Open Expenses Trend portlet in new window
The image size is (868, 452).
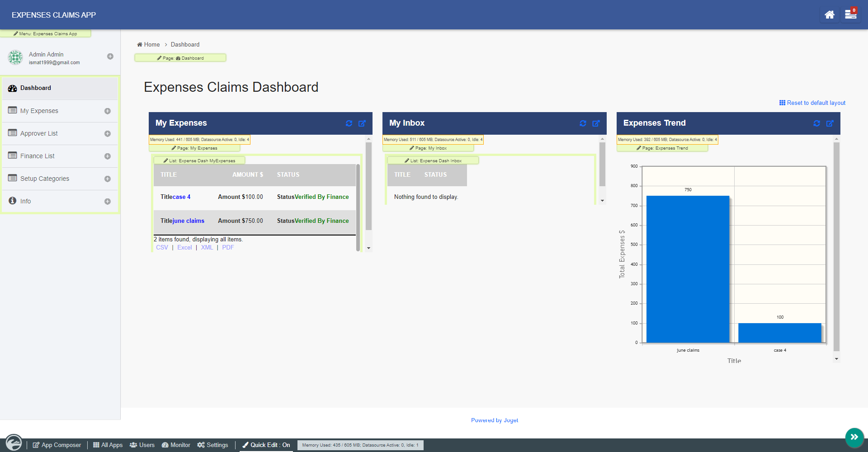(830, 123)
